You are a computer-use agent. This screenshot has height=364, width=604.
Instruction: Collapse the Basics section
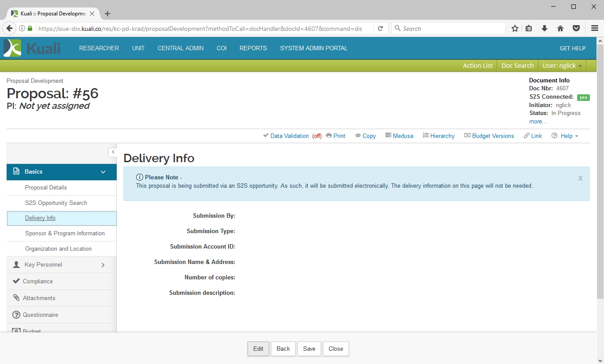click(103, 172)
